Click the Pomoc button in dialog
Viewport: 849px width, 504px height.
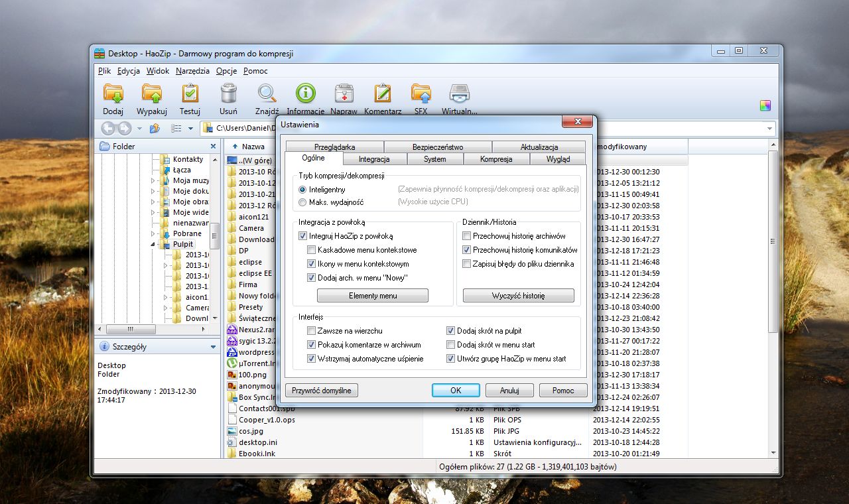[563, 391]
